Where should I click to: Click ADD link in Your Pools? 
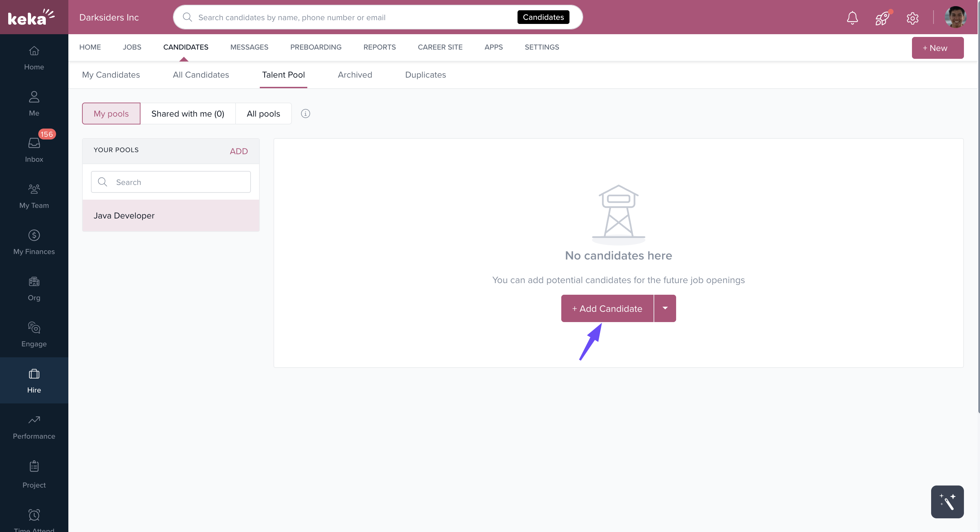click(x=239, y=151)
